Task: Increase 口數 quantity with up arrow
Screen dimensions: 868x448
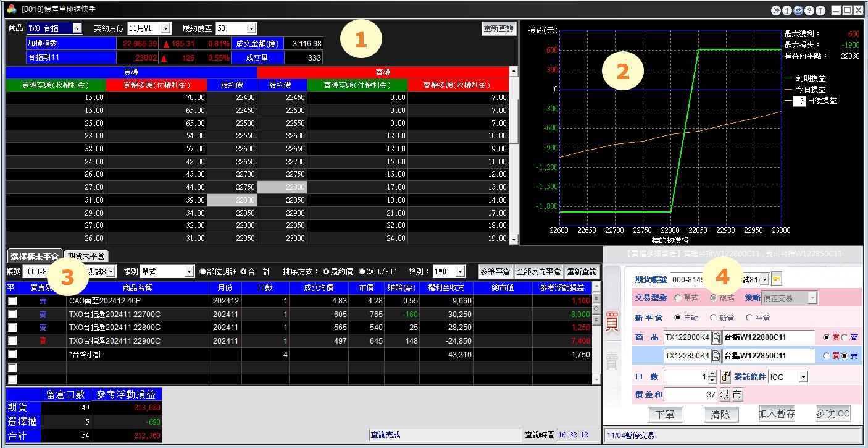Action: [x=713, y=374]
